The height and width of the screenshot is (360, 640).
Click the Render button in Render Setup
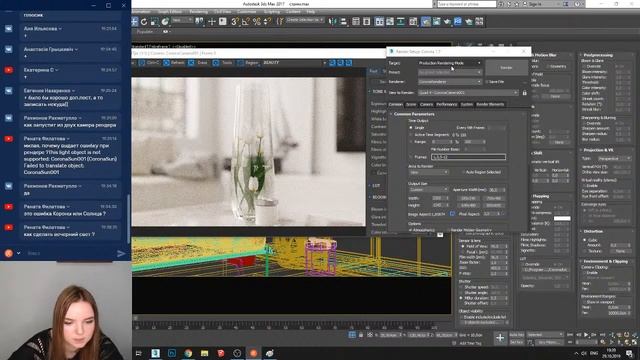(x=507, y=68)
